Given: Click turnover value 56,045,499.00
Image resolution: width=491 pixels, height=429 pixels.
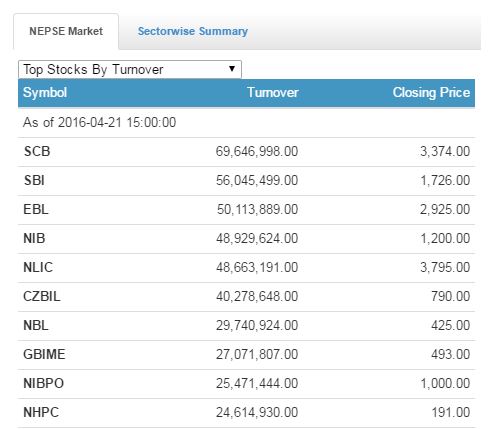Looking at the screenshot, I should 257,181.
